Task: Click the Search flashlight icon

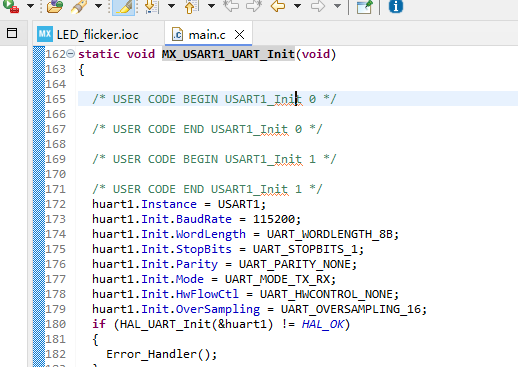Action: [x=79, y=6]
